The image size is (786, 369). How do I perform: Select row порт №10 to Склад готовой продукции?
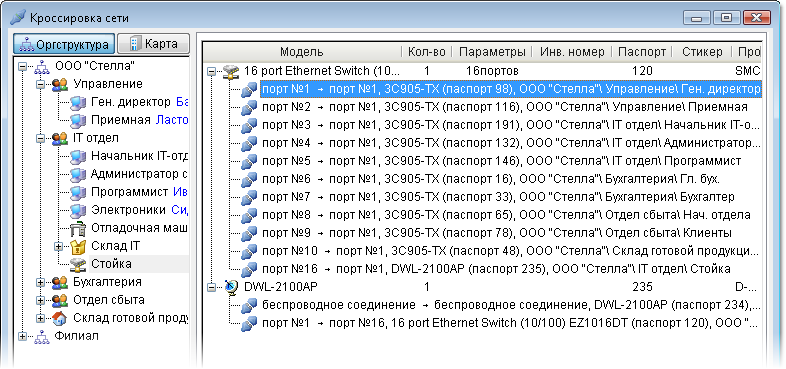pyautogui.click(x=511, y=251)
